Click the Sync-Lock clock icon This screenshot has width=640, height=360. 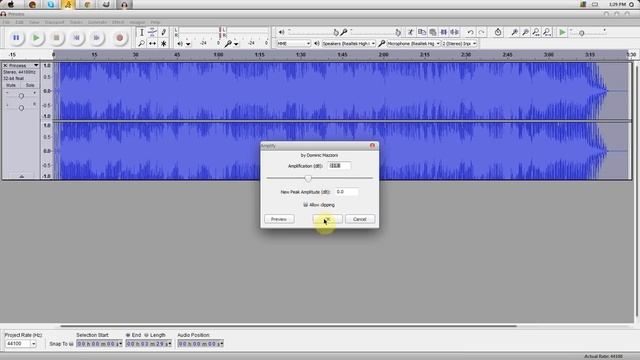(498, 32)
